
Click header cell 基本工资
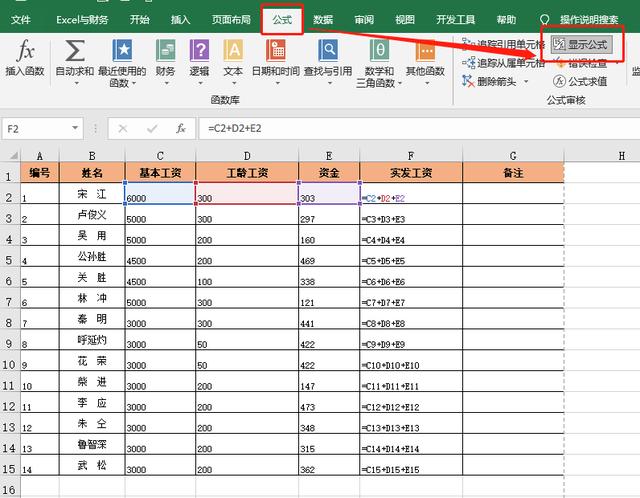pos(160,173)
